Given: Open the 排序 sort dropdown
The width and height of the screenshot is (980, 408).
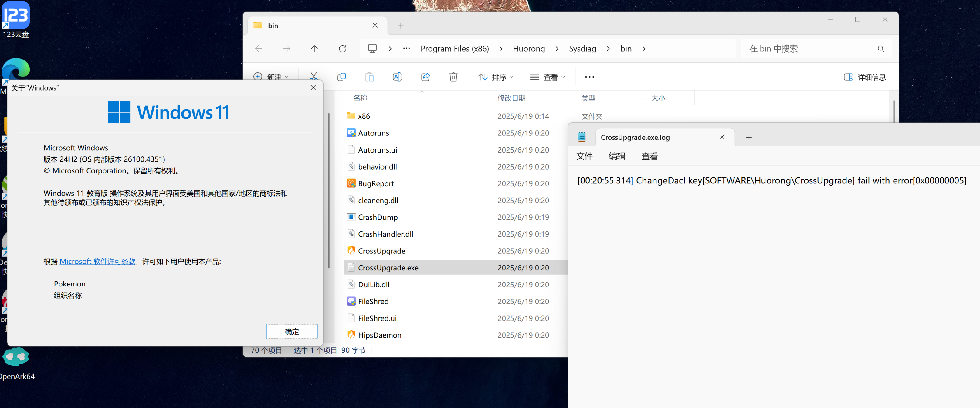Looking at the screenshot, I should [496, 77].
